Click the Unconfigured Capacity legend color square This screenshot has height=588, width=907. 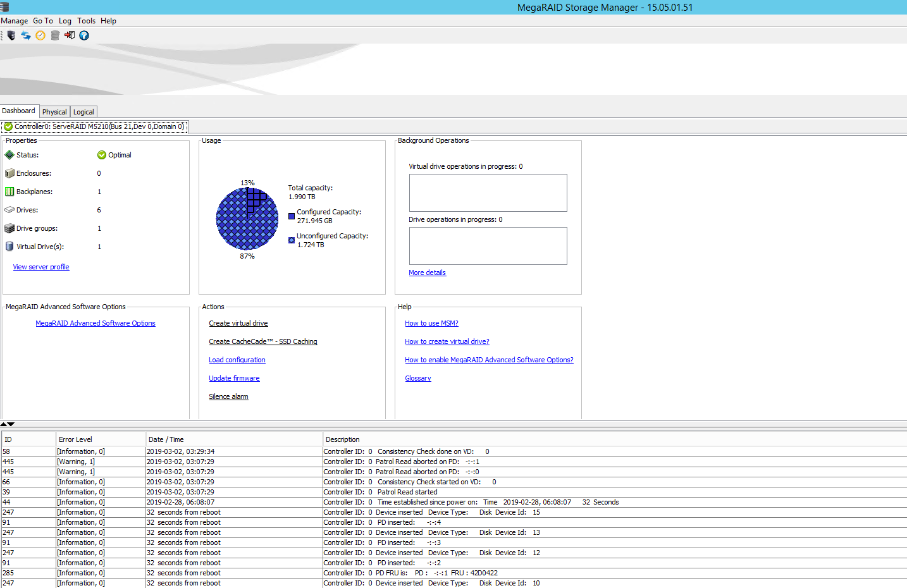point(292,240)
